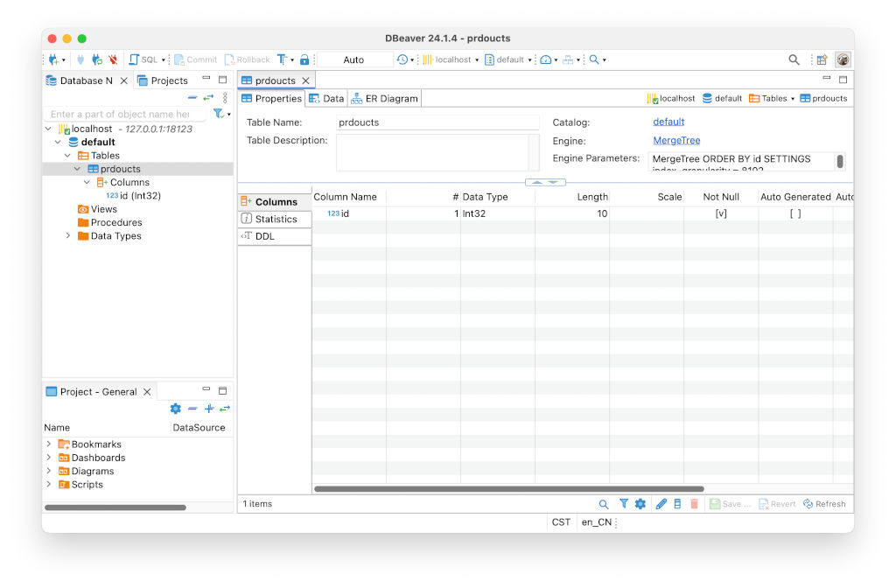The width and height of the screenshot is (896, 588).
Task: Close the Database Navigator tab
Action: [x=123, y=80]
